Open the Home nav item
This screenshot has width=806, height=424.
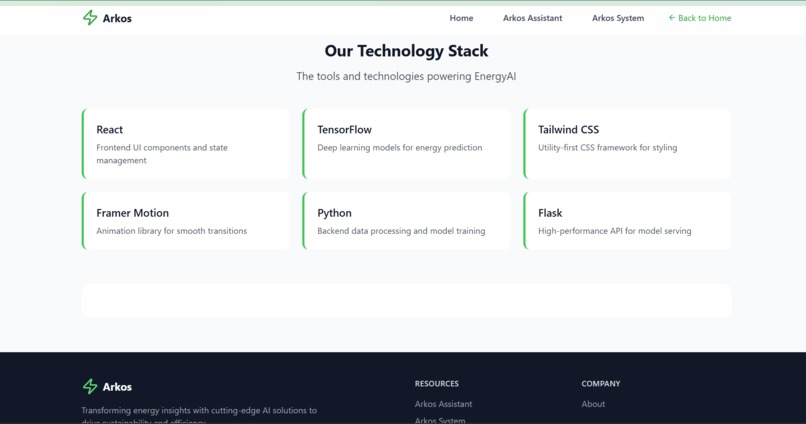[x=461, y=18]
